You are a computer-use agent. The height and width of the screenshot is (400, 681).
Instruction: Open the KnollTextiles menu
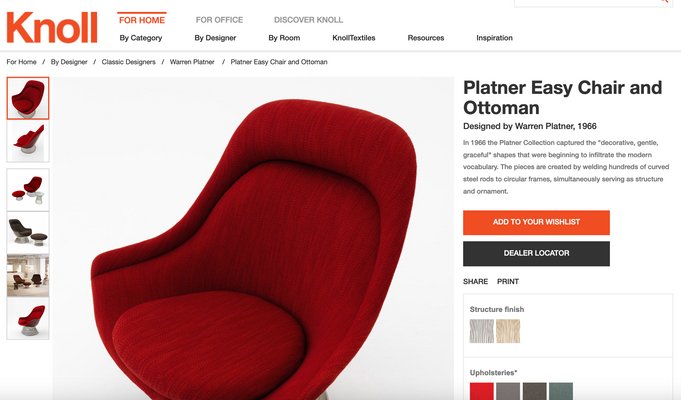pos(354,38)
